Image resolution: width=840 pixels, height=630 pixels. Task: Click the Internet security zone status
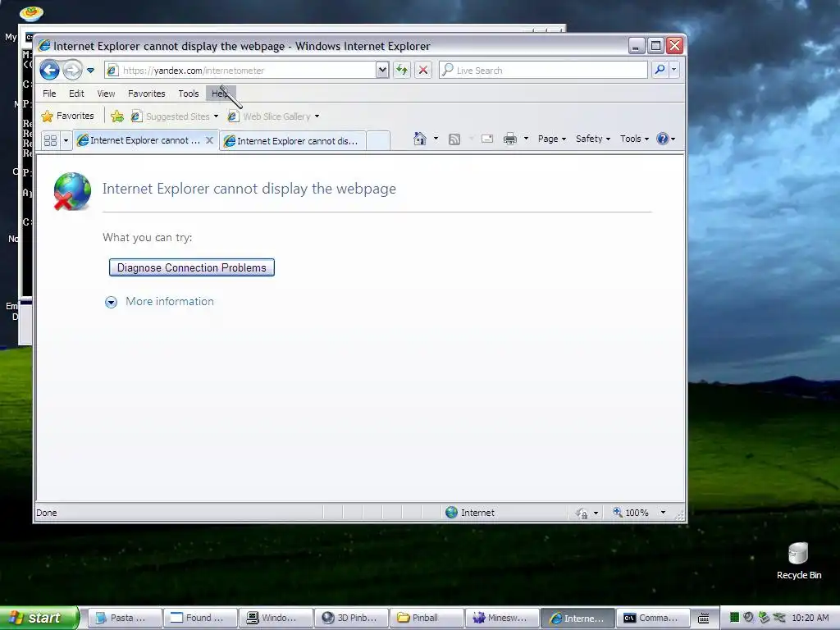coord(470,513)
